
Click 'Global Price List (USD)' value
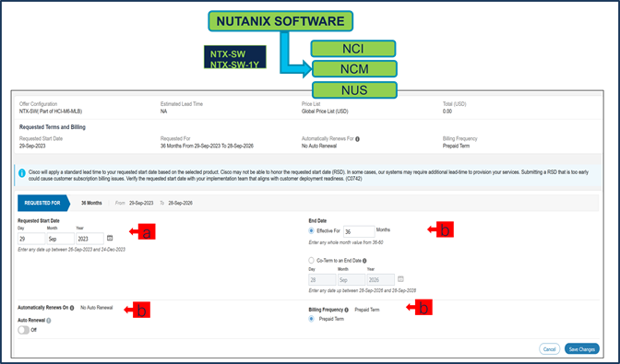pos(325,112)
